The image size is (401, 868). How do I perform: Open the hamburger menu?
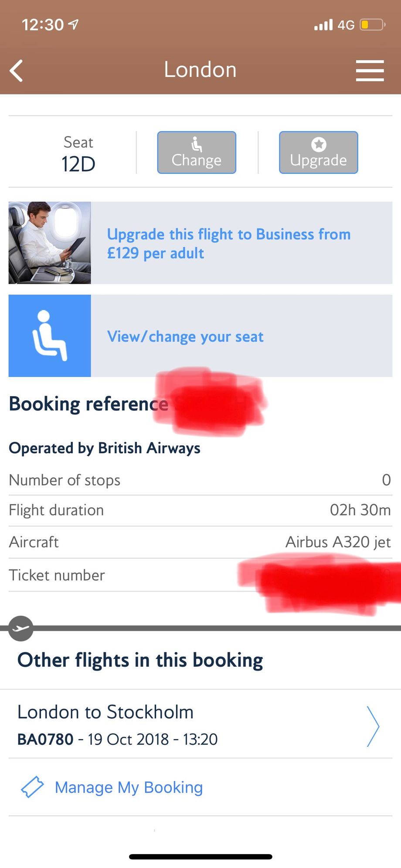(x=370, y=71)
